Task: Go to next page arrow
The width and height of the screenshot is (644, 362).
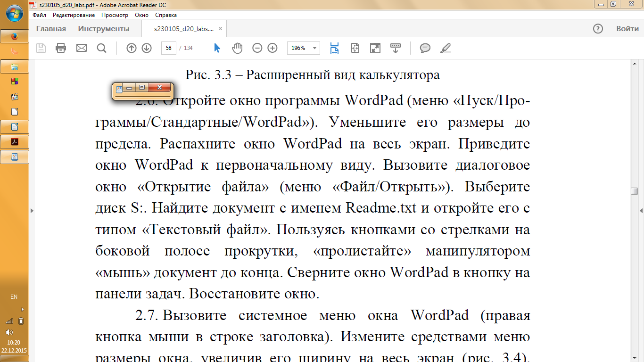Action: point(147,48)
